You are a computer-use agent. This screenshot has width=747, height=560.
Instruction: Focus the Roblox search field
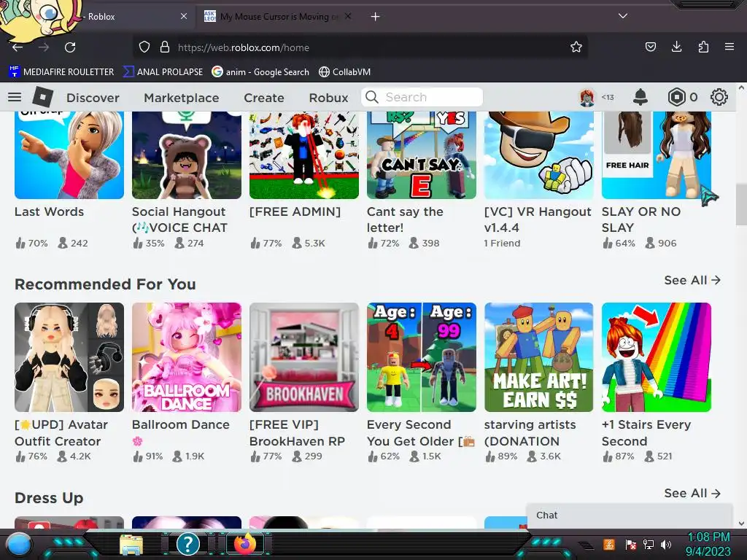click(x=422, y=97)
